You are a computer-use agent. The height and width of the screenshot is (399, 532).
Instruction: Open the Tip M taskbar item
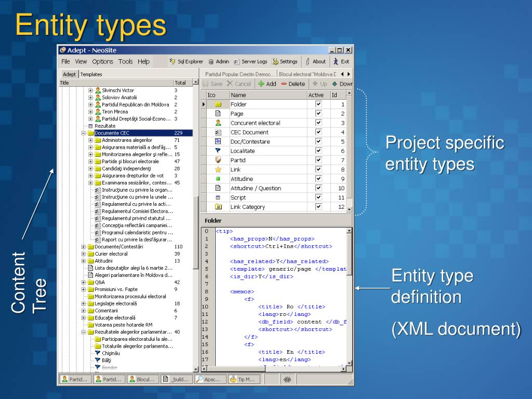(x=244, y=379)
